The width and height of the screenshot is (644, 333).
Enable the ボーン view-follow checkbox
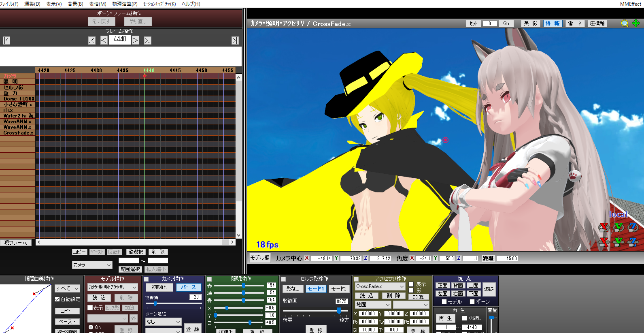coord(472,302)
